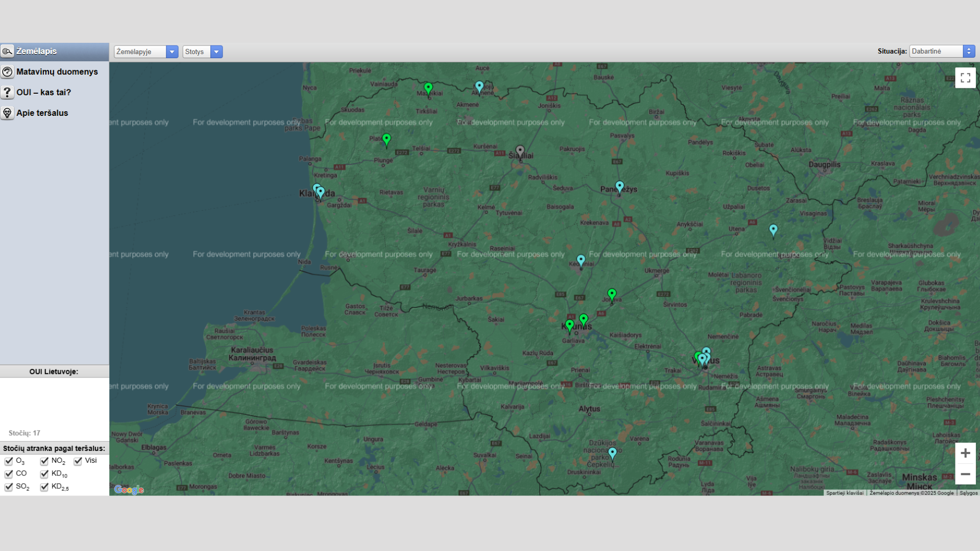Select the cyan station marker at Kėdainiai
Screen dimensions: 980x551
[581, 261]
